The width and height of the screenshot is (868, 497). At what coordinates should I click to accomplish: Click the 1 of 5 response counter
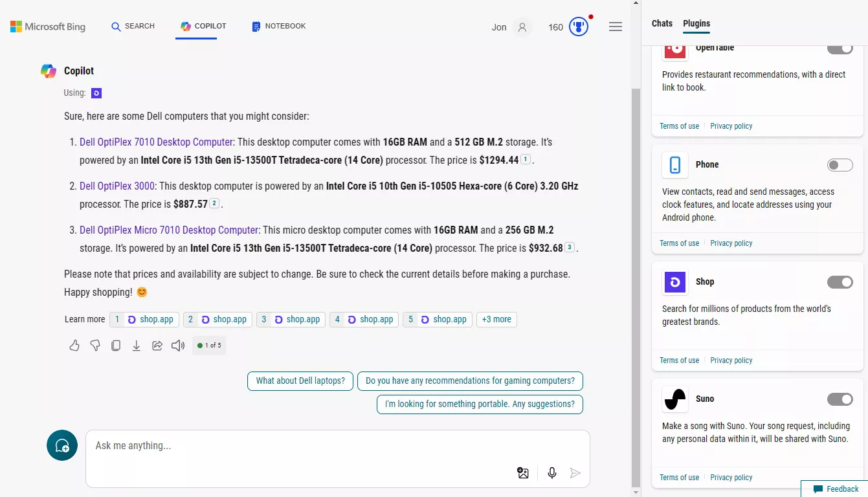(209, 346)
